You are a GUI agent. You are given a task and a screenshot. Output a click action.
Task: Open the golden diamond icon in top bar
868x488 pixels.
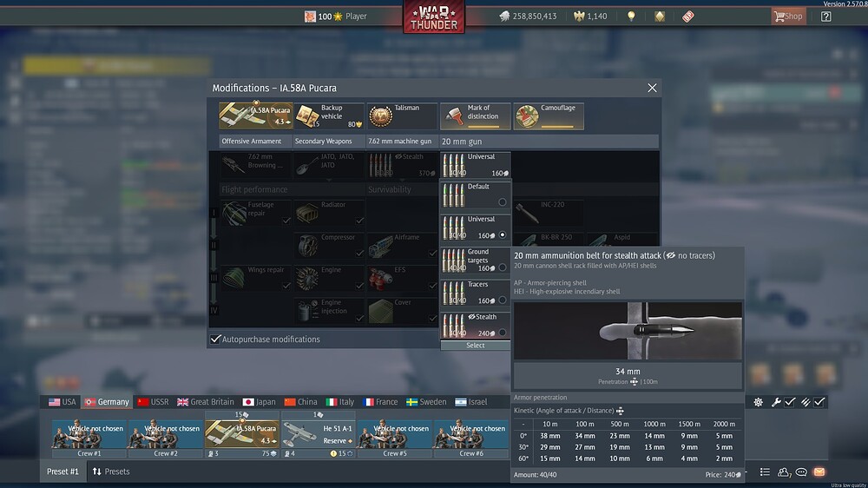point(660,16)
